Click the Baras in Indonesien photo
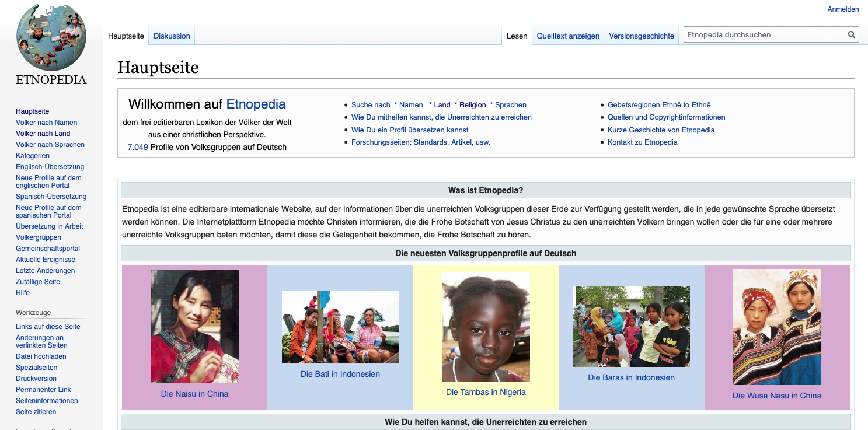The width and height of the screenshot is (868, 430). [632, 327]
